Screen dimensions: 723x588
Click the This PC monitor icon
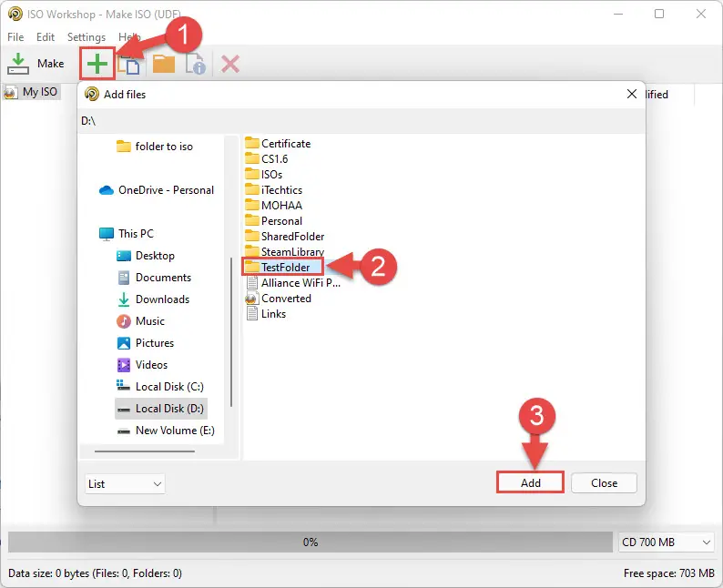(107, 234)
